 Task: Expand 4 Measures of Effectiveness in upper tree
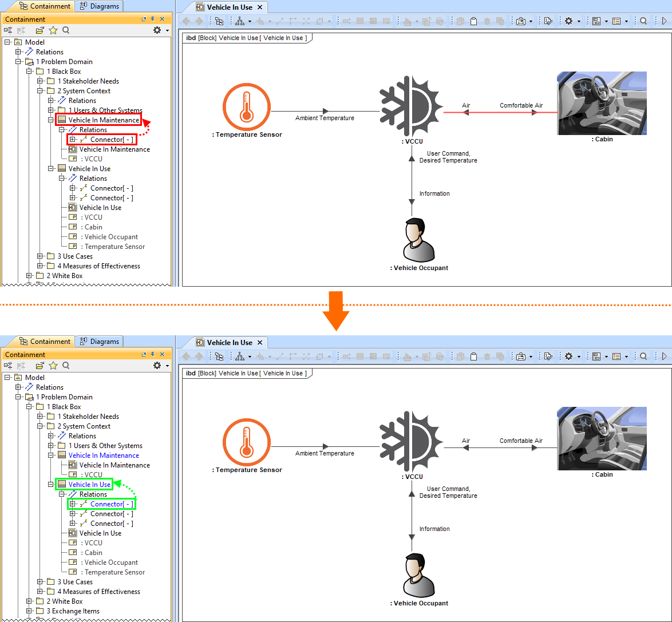(40, 266)
